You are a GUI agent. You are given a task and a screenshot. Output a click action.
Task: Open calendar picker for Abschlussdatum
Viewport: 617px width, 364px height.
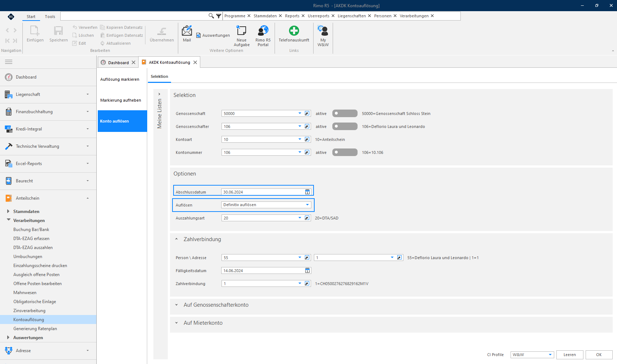tap(307, 192)
